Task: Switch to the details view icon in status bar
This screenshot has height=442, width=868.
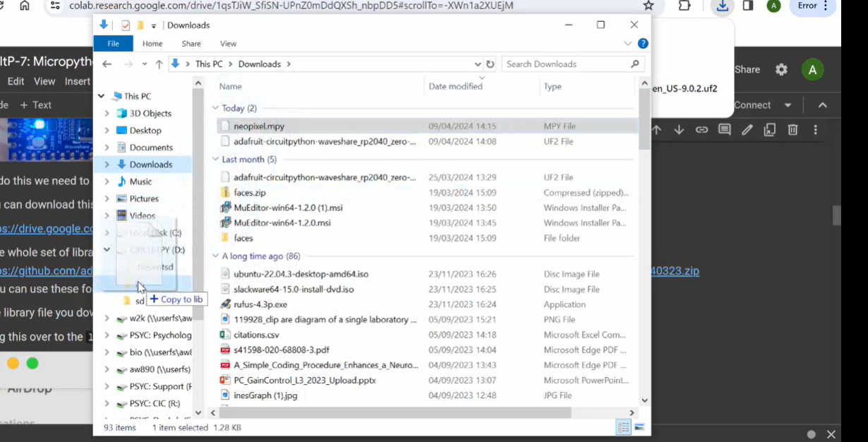Action: point(624,427)
